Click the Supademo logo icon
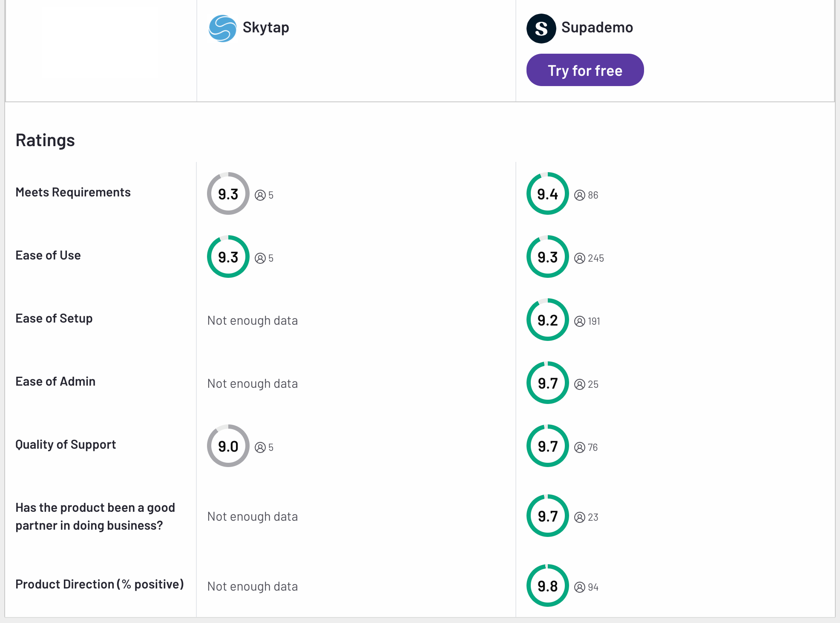840x623 pixels. pos(541,27)
